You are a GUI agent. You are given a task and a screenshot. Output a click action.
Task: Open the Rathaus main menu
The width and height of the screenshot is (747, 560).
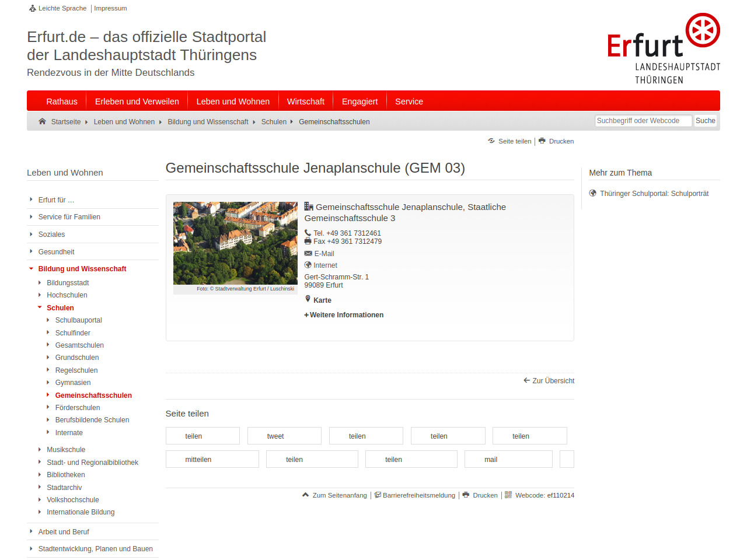(62, 101)
